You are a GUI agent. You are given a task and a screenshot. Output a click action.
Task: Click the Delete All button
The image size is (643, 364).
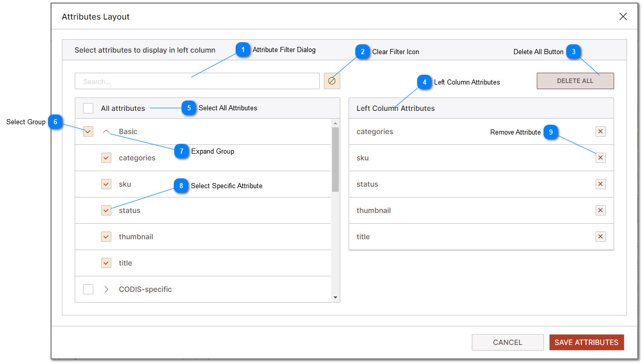575,81
